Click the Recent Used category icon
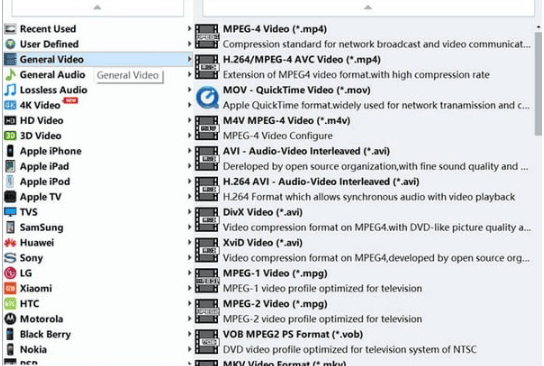The height and width of the screenshot is (366, 544). pos(10,29)
